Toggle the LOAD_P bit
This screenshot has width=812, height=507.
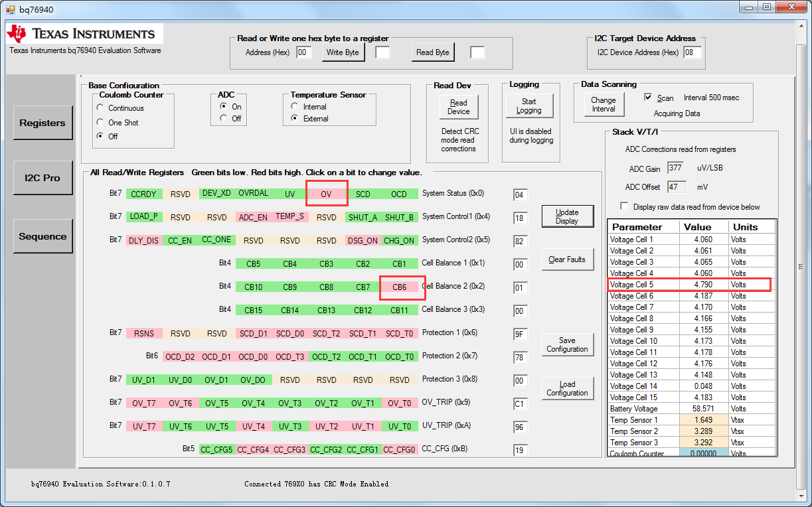coord(144,216)
